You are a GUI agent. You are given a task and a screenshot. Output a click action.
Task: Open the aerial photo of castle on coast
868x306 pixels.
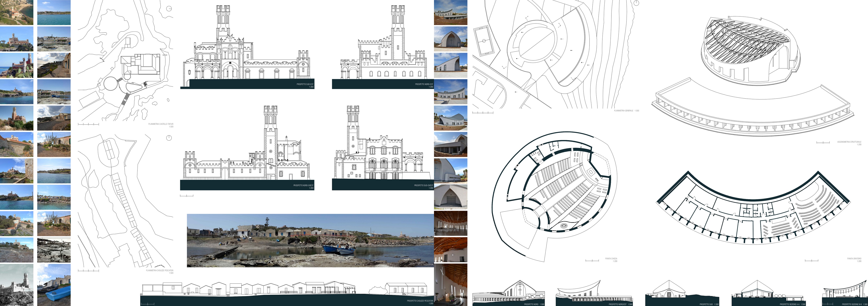(x=16, y=12)
